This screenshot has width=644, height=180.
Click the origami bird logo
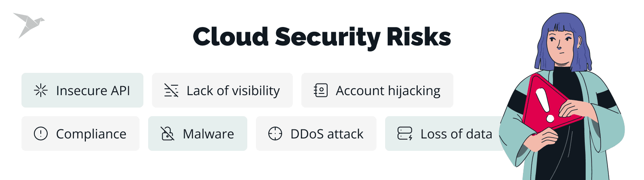click(28, 24)
